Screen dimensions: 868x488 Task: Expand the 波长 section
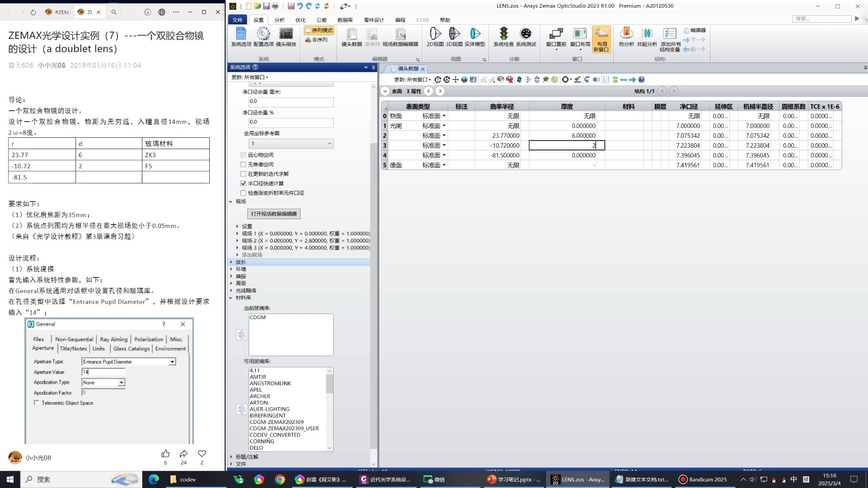pos(231,262)
